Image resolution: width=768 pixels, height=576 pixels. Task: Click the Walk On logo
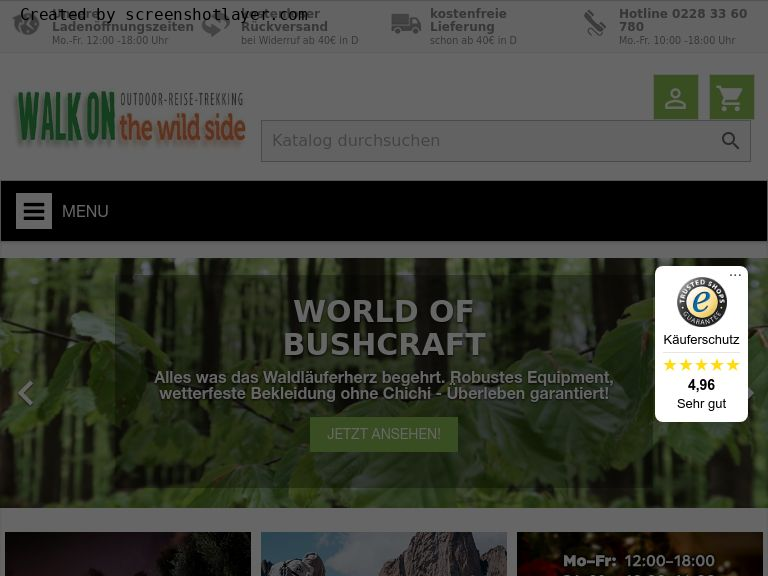tap(131, 117)
